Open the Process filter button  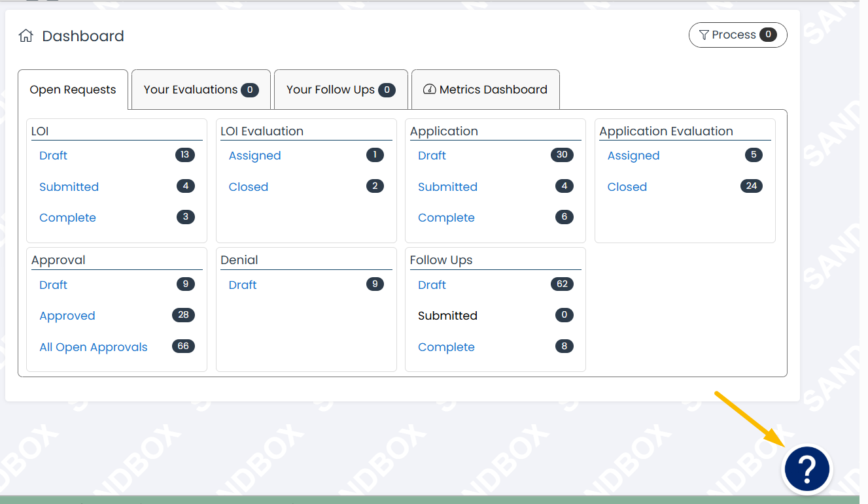pyautogui.click(x=738, y=35)
